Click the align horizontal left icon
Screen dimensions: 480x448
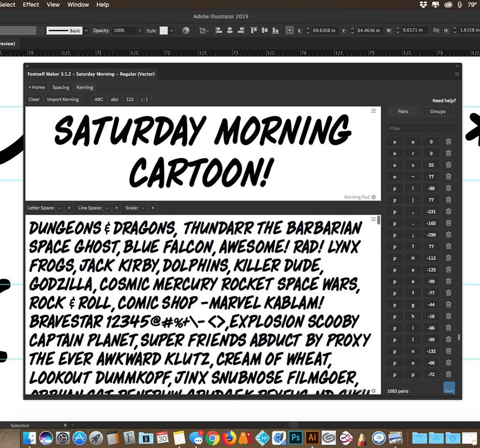click(x=219, y=30)
